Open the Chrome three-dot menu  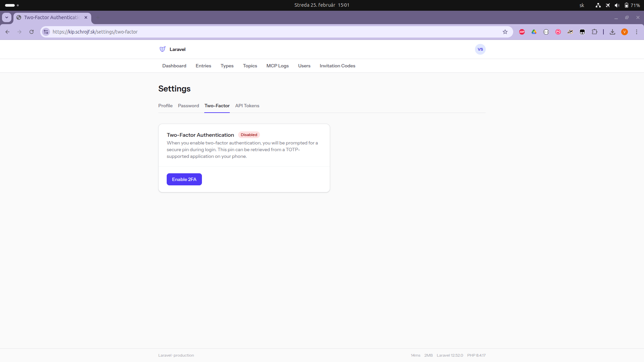pos(637,32)
